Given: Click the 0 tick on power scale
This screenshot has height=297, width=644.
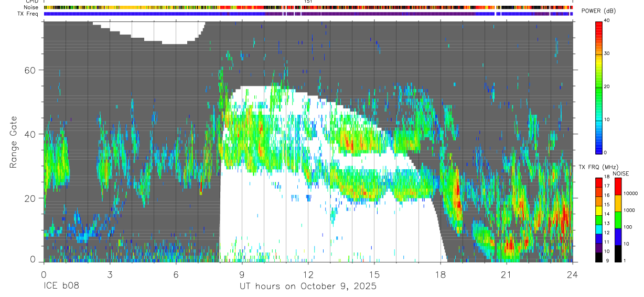Looking at the screenshot, I should coord(605,152).
